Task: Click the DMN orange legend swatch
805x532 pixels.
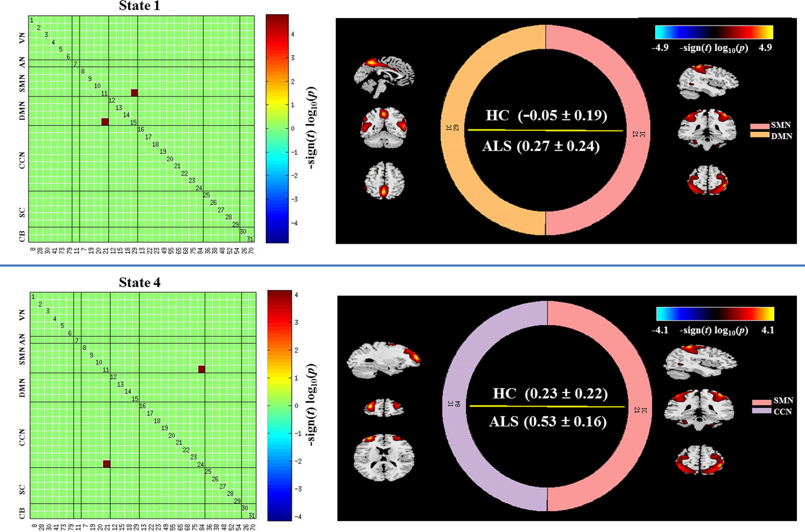Action: (759, 135)
